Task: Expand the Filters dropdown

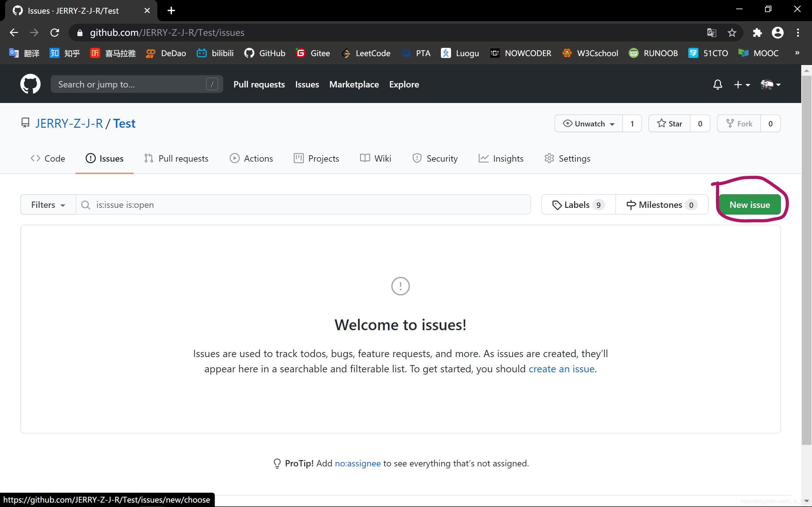Action: tap(48, 205)
